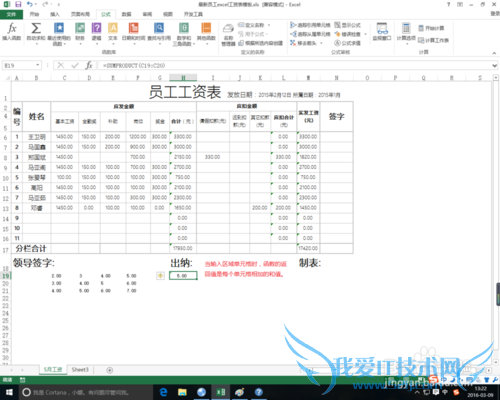Expand the formula bar with its chevron
Image resolution: width=500 pixels, height=400 pixels.
[495, 66]
